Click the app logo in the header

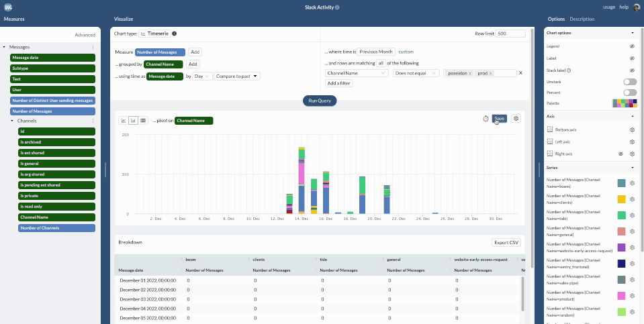point(8,7)
